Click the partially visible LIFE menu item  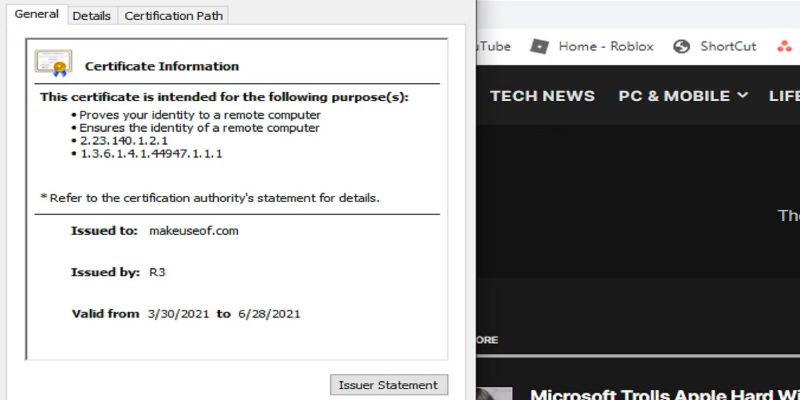(x=784, y=96)
